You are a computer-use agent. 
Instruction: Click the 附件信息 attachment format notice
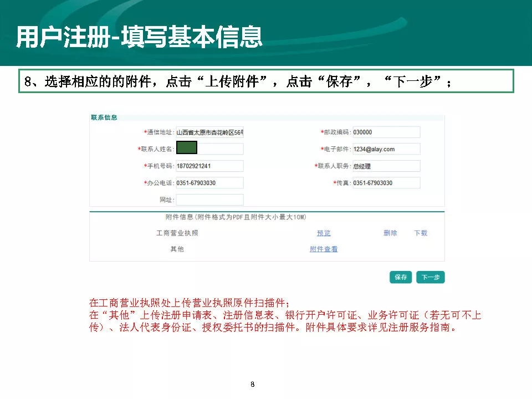click(x=236, y=217)
